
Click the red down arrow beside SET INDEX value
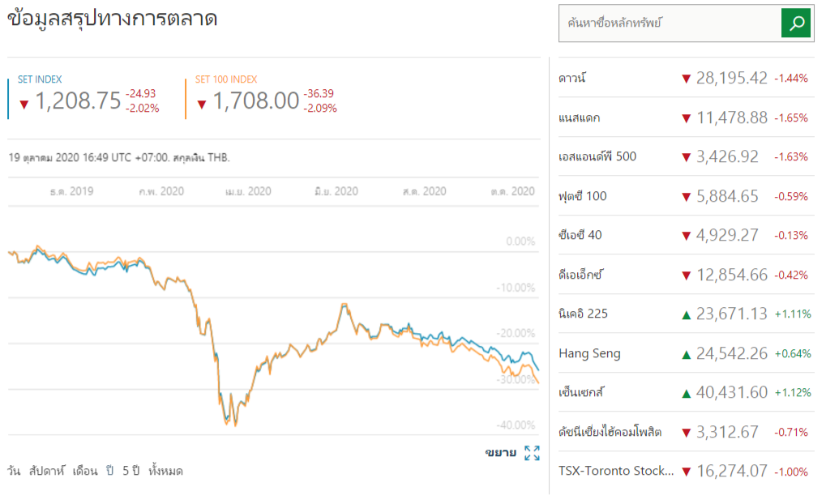point(24,103)
